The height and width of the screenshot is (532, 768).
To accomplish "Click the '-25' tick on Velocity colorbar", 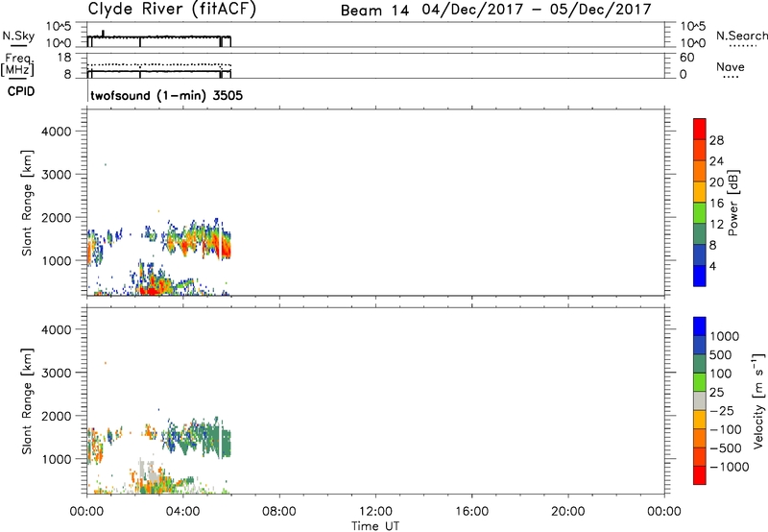I will pyautogui.click(x=722, y=411).
